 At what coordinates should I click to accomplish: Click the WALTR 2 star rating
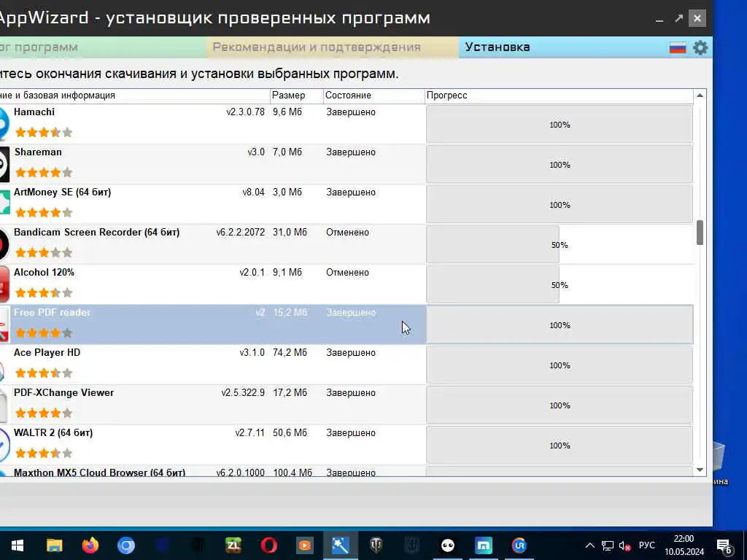(x=43, y=453)
